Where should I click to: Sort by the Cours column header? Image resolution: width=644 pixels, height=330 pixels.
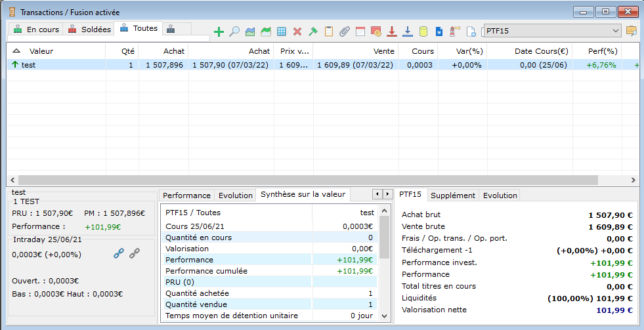click(x=418, y=51)
